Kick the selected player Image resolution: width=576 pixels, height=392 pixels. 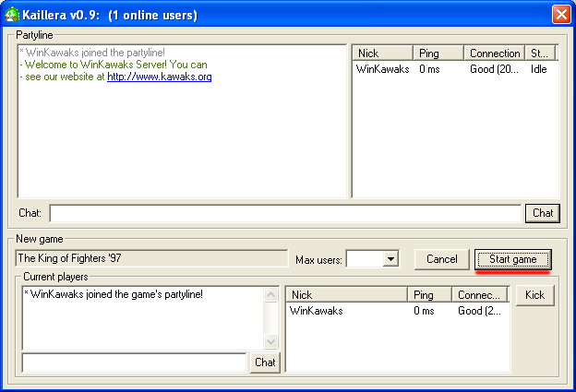click(534, 295)
